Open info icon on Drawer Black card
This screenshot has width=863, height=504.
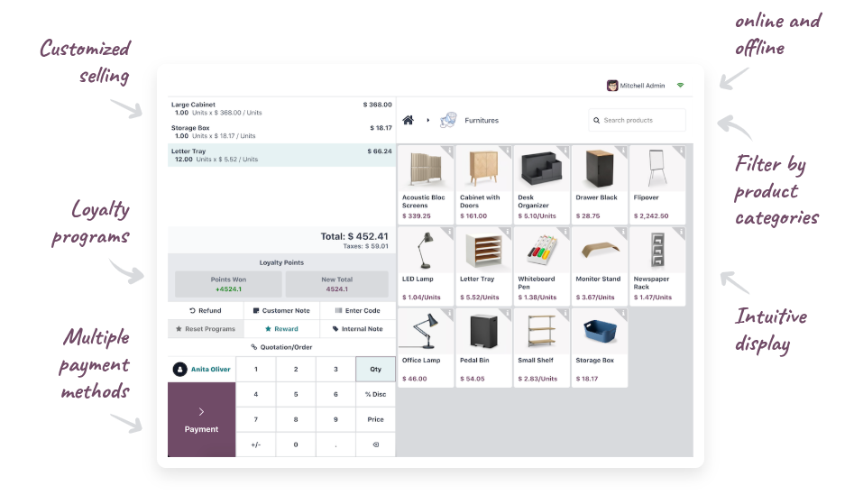623,151
